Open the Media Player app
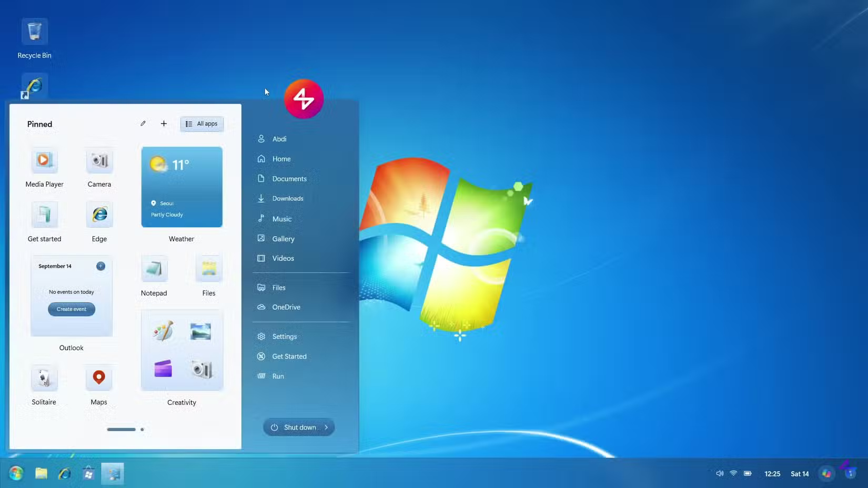868x488 pixels. click(44, 160)
